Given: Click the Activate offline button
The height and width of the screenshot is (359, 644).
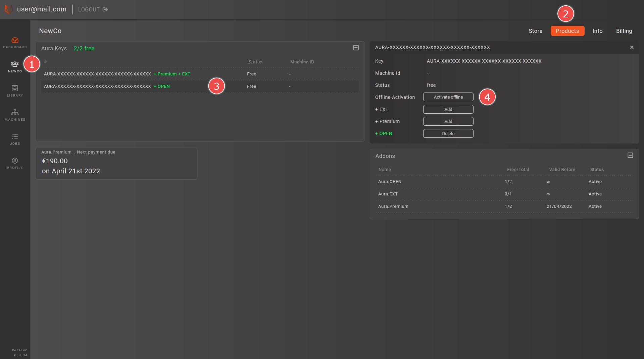Looking at the screenshot, I should pos(448,97).
